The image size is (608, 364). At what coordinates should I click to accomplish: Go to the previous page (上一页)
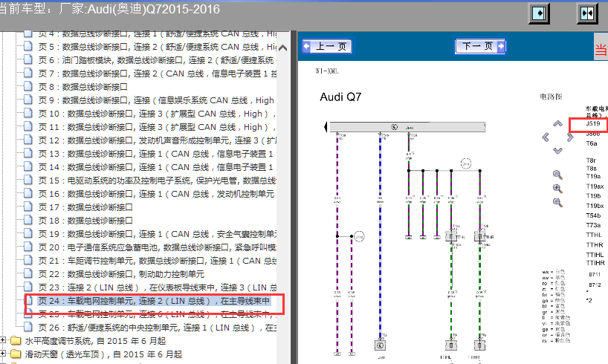327,47
